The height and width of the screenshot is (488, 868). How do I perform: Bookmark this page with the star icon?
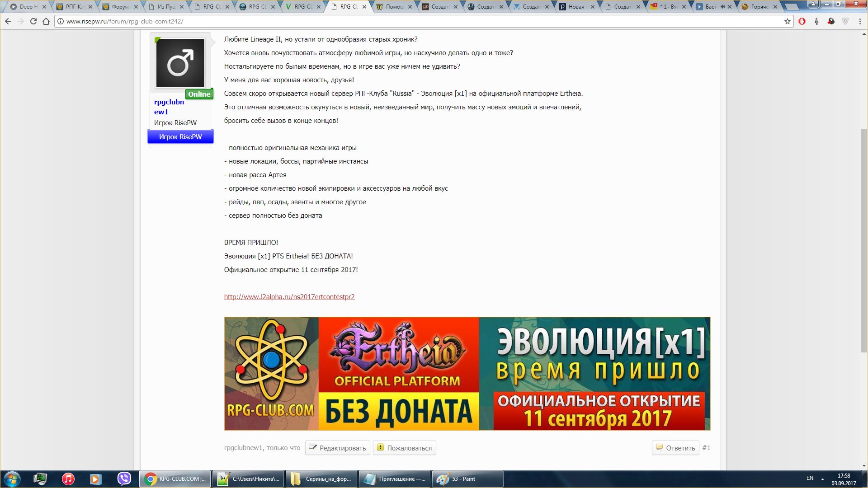click(x=788, y=21)
